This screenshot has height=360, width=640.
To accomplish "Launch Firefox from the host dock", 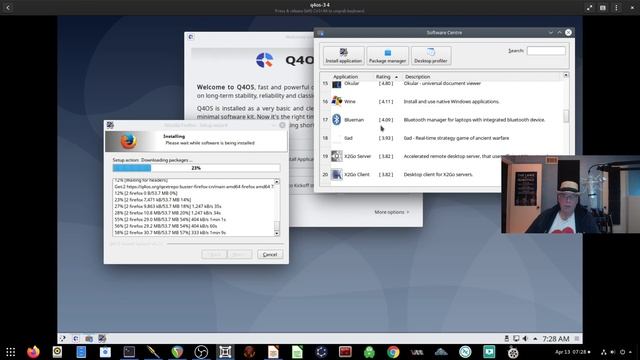I will [x=33, y=352].
